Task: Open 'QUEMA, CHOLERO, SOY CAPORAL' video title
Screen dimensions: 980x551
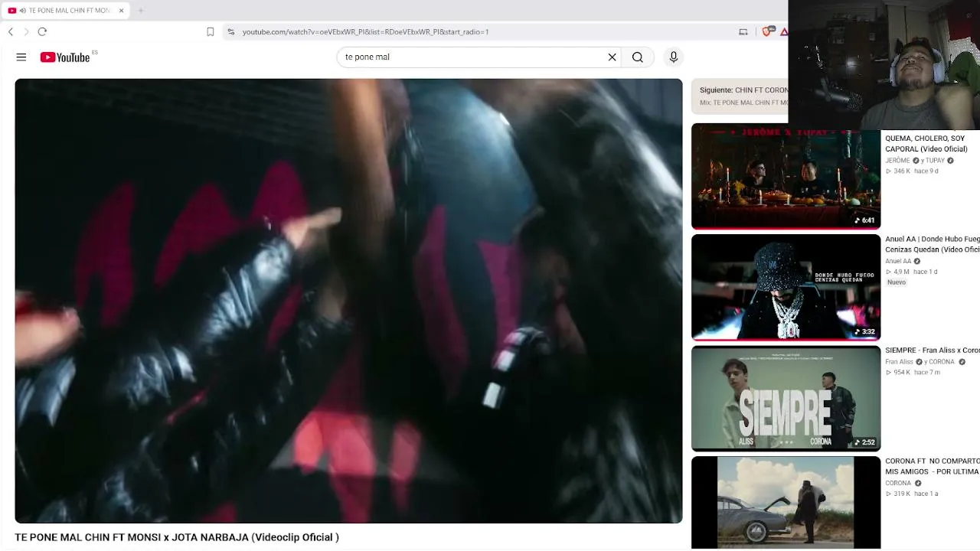Action: coord(926,144)
